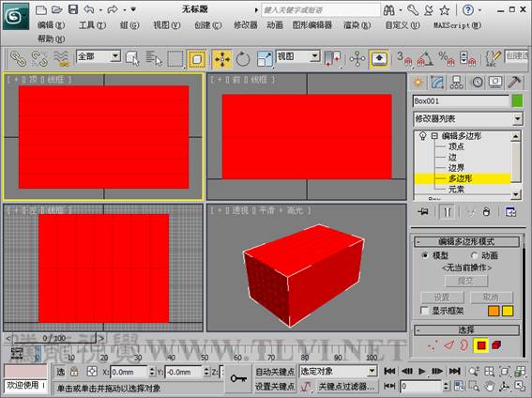Select the Model radio button

(424, 255)
